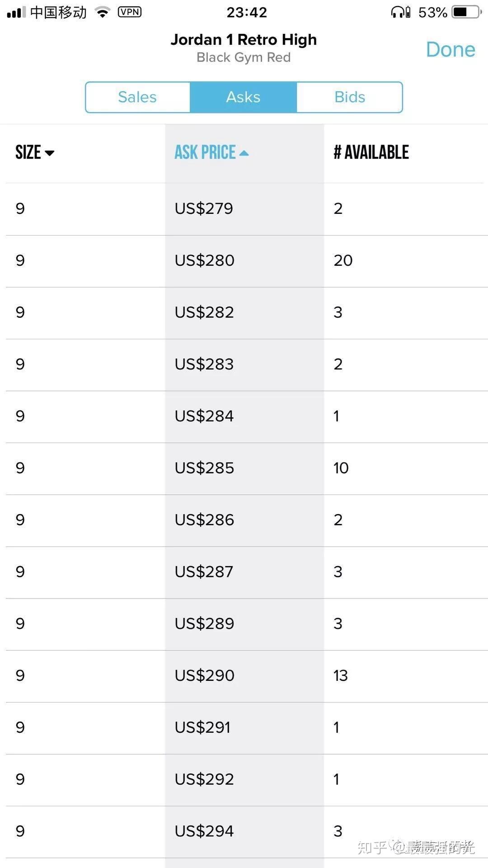Tap the US$285 ask showing 10 available

(x=244, y=468)
